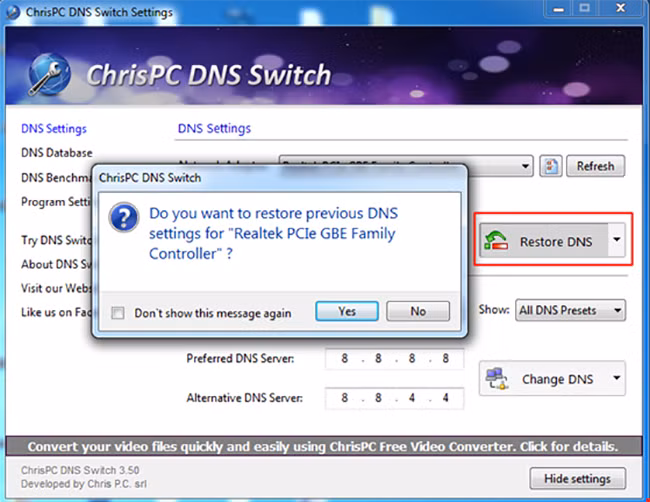The width and height of the screenshot is (650, 502).
Task: Open the ChrisPC Free Video Converter banner
Action: coord(322,446)
